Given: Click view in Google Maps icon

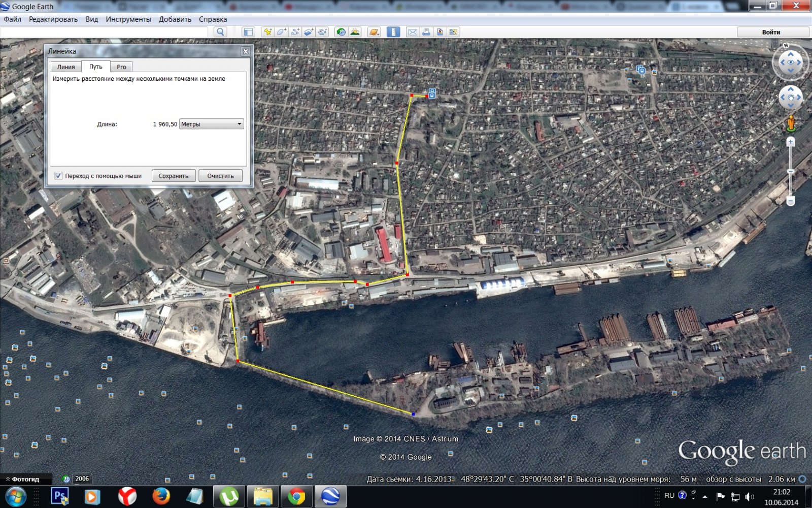Looking at the screenshot, I should pyautogui.click(x=454, y=31).
